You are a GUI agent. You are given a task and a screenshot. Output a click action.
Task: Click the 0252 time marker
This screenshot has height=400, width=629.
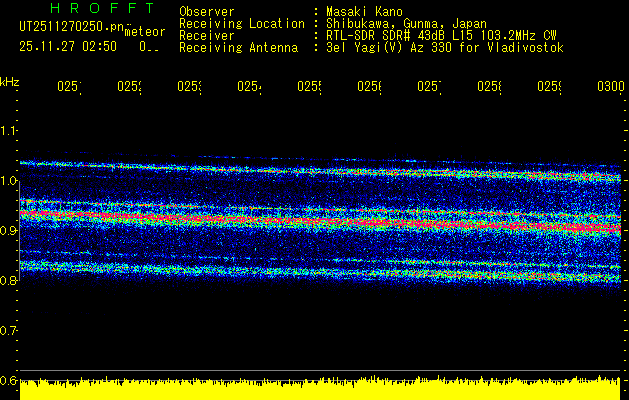[x=130, y=86]
